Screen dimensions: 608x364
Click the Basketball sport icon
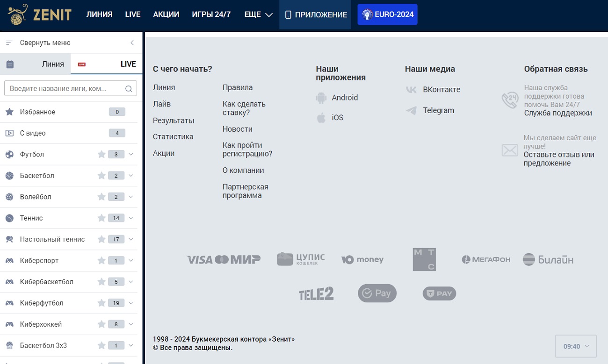tap(9, 176)
